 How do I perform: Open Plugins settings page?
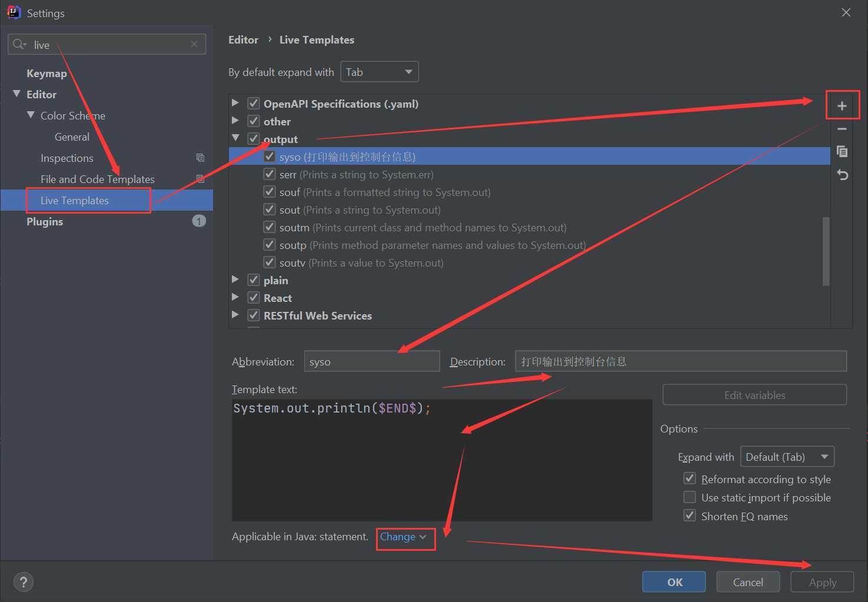pos(45,221)
